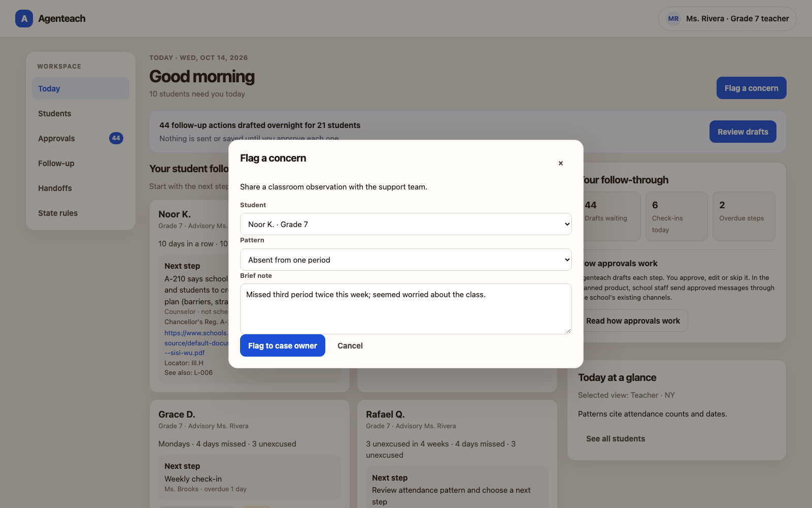Click into the Brief note text area
812x508 pixels.
point(406,309)
